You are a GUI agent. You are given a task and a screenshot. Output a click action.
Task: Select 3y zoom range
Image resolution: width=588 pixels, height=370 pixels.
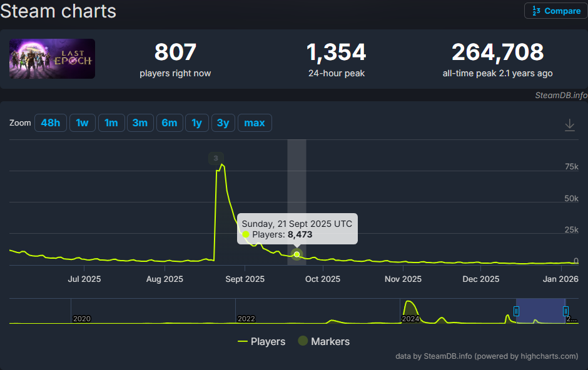[x=223, y=123]
